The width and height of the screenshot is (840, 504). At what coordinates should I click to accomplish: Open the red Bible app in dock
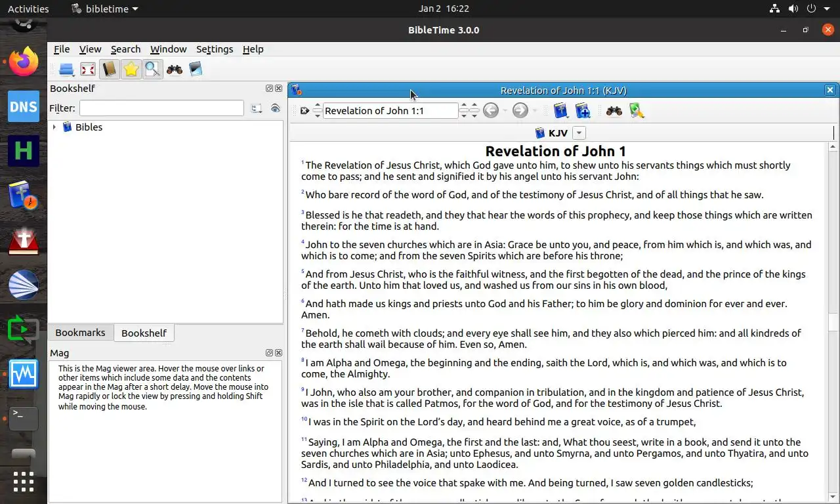[x=24, y=240]
